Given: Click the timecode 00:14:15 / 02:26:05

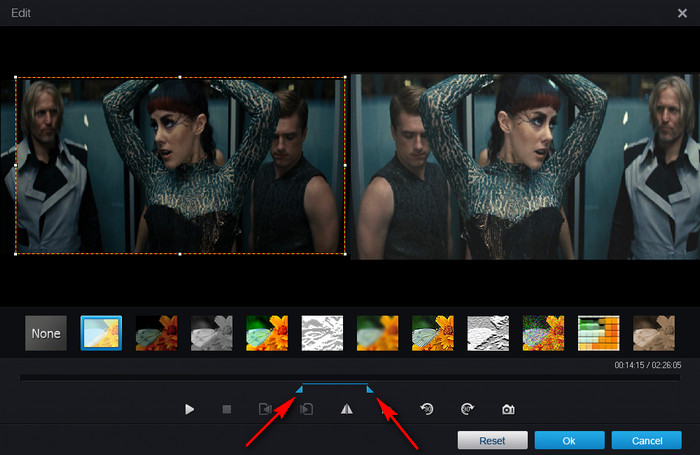Looking at the screenshot, I should [648, 365].
